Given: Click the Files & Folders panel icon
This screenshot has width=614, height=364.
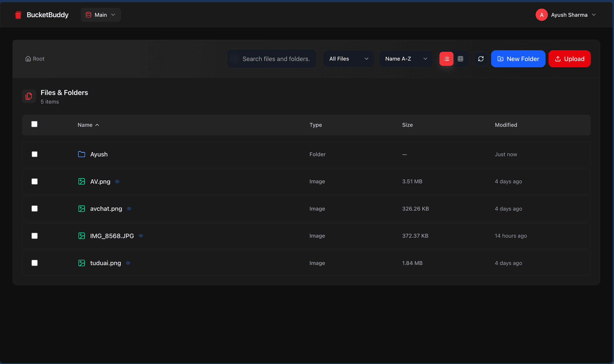Looking at the screenshot, I should (x=29, y=96).
